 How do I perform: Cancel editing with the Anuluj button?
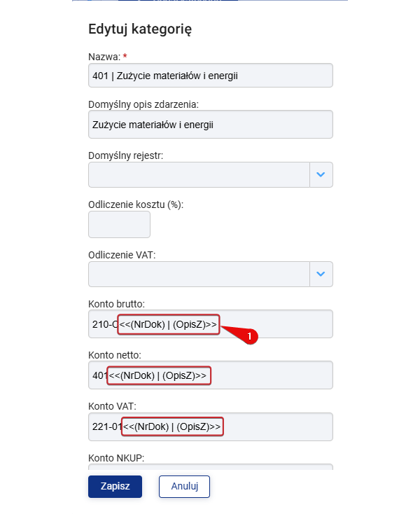click(184, 487)
